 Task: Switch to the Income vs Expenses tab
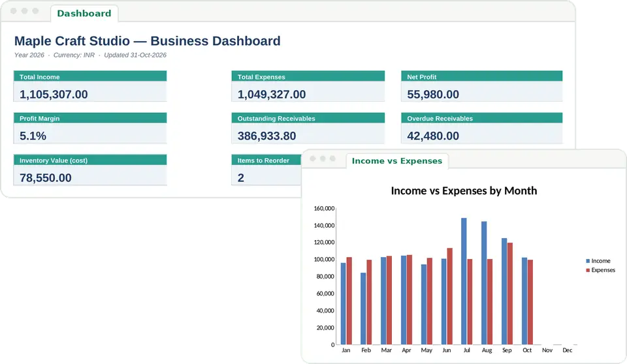(397, 161)
